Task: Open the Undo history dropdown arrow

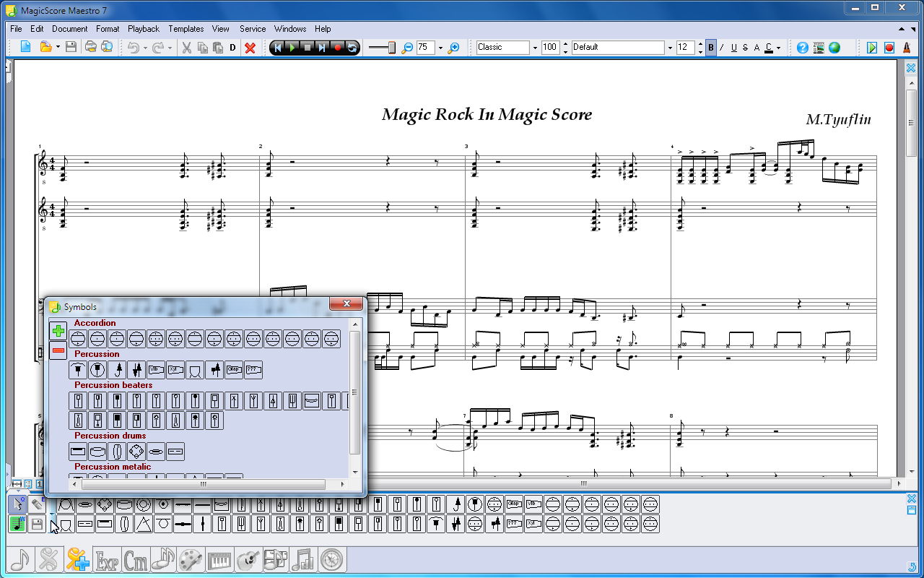Action: coord(145,48)
